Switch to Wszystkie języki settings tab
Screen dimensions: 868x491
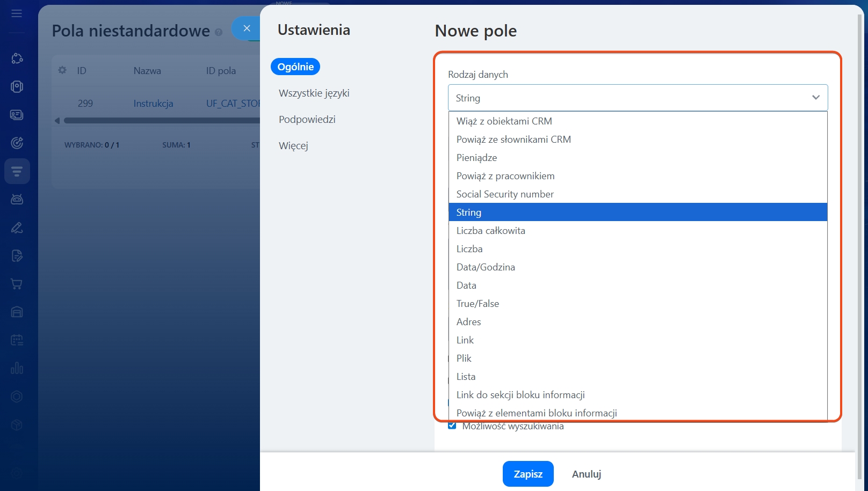314,93
